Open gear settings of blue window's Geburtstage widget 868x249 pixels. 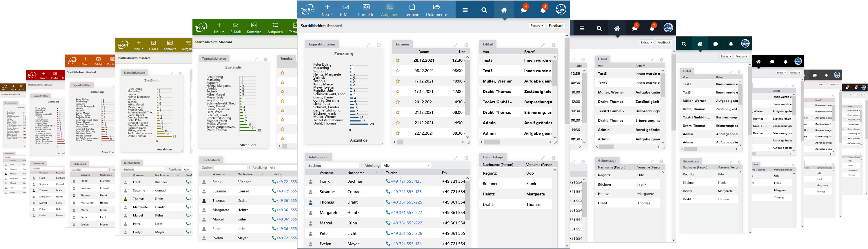tap(553, 158)
